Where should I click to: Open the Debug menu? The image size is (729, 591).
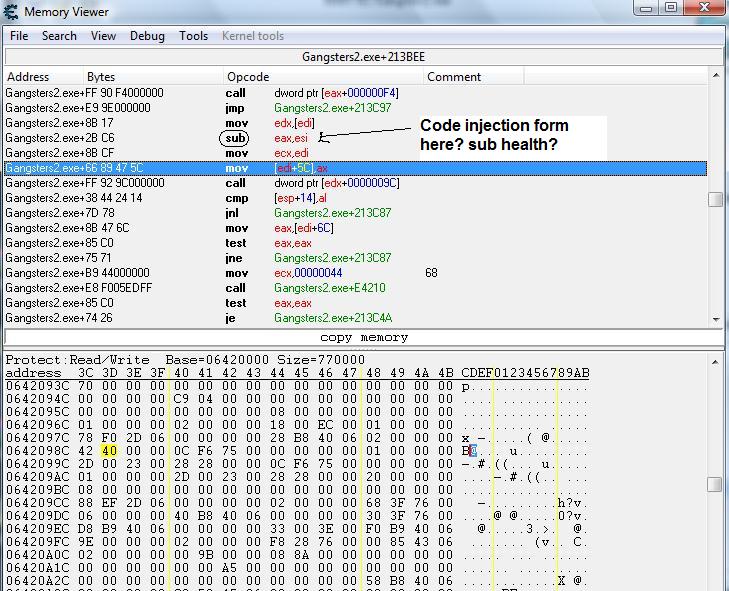(x=147, y=36)
